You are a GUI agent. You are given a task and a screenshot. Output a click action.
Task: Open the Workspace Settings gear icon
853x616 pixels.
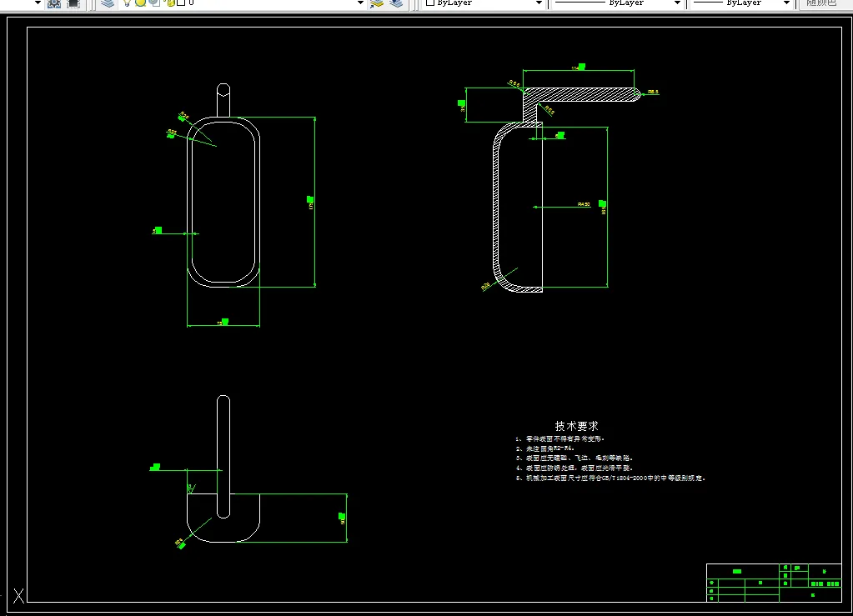(x=54, y=3)
